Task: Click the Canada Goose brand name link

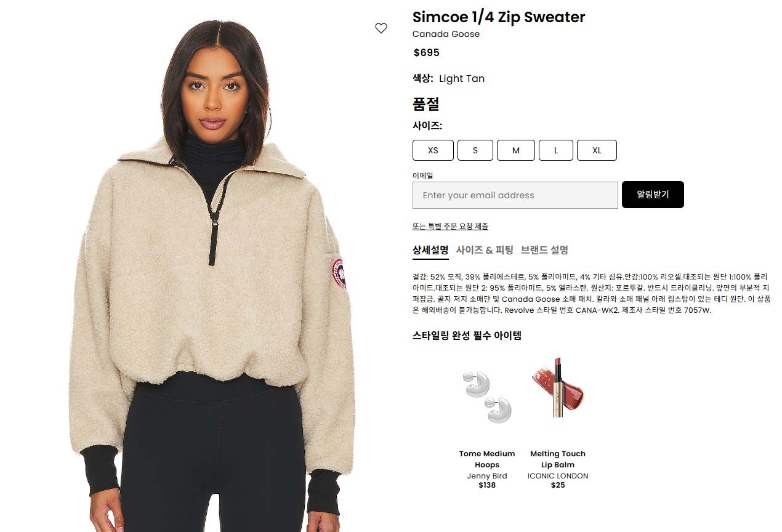Action: 446,34
